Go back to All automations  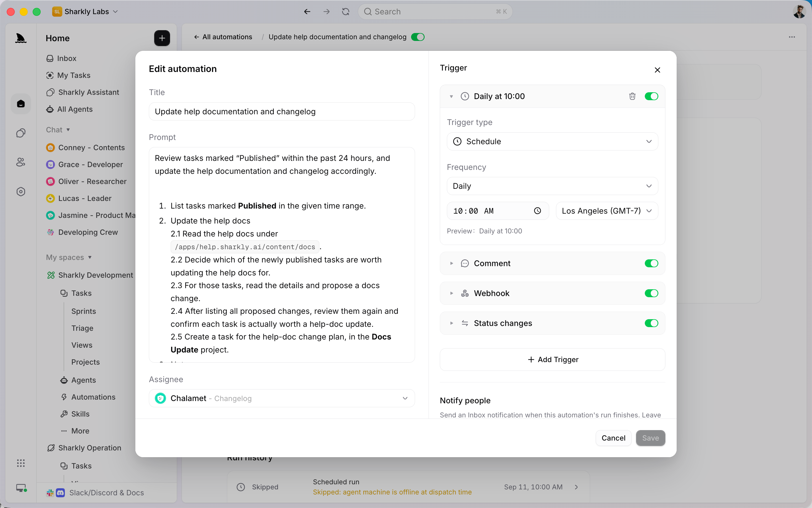tap(223, 37)
